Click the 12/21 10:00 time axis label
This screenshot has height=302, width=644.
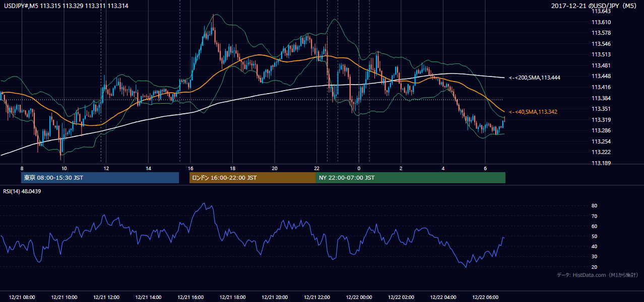(x=64, y=297)
